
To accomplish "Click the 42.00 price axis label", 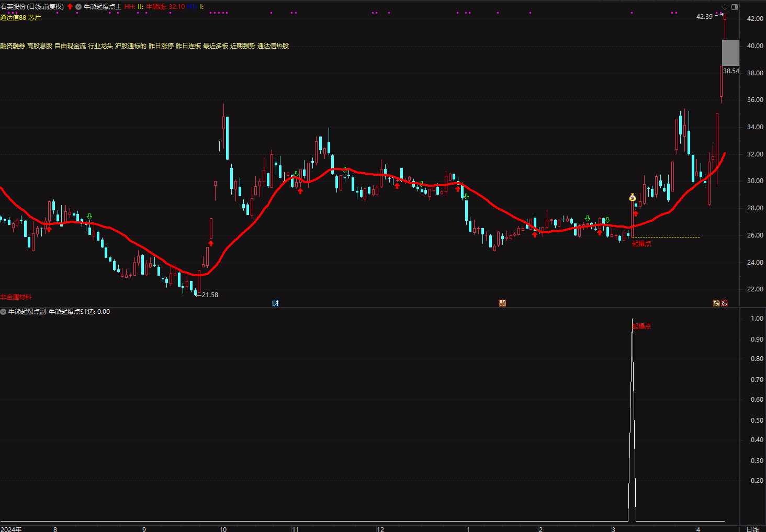I will point(755,19).
